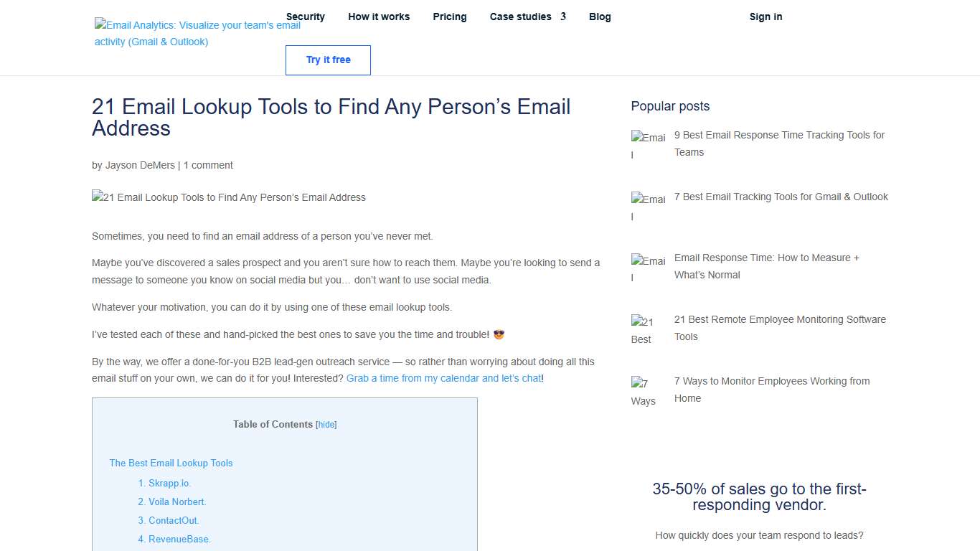This screenshot has width=980, height=551.
Task: Open the Security menu item
Action: pos(306,17)
